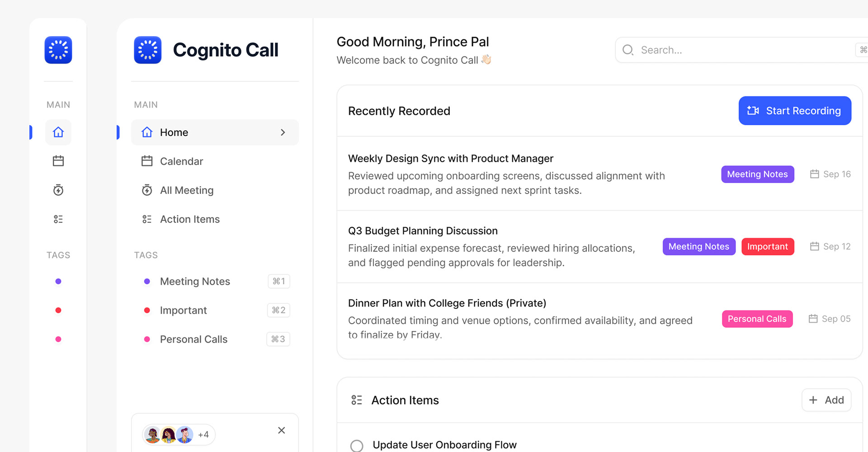This screenshot has height=452, width=868.
Task: Click the pink Personal Calls dot in the narrow sidebar
Action: [58, 339]
